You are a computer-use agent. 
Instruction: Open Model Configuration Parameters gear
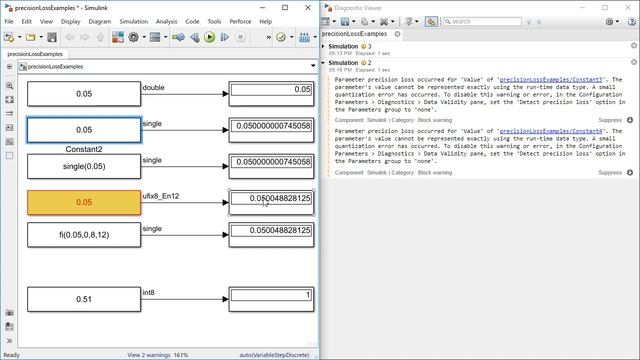tap(133, 37)
